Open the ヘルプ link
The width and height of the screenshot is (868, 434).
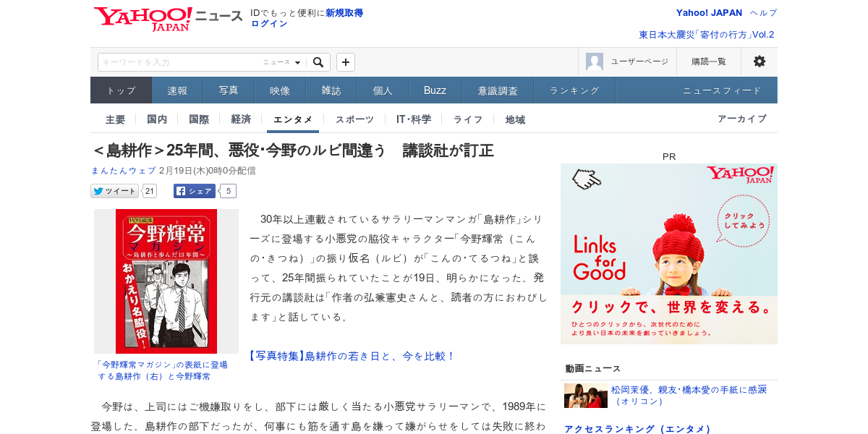(x=764, y=13)
